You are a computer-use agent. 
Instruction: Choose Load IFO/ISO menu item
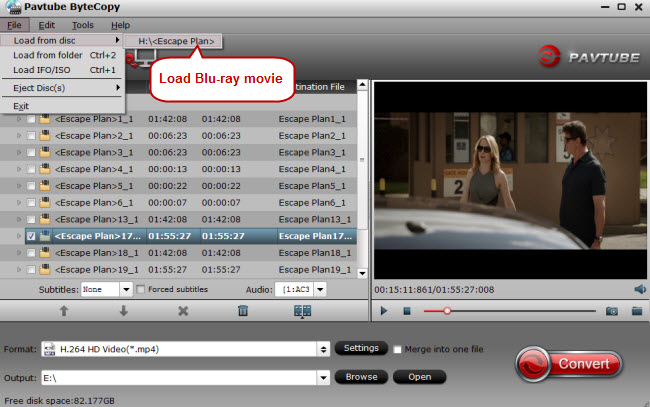click(x=62, y=70)
